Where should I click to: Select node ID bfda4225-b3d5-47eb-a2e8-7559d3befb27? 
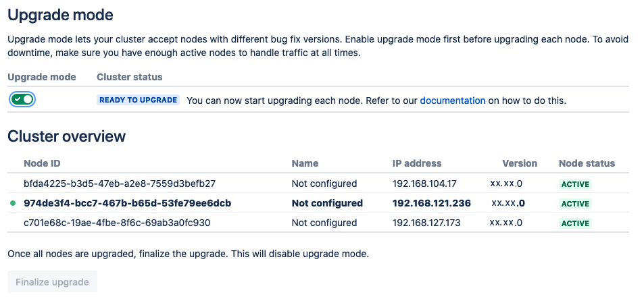(120, 184)
